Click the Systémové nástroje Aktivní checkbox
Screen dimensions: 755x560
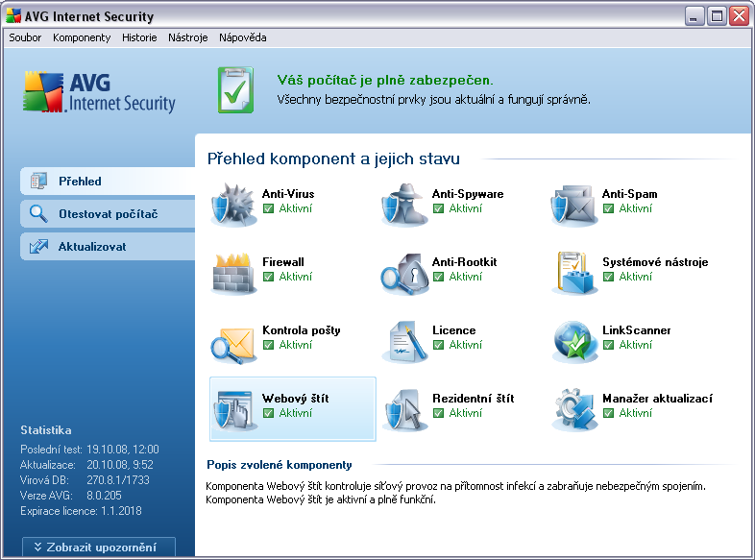(x=609, y=277)
